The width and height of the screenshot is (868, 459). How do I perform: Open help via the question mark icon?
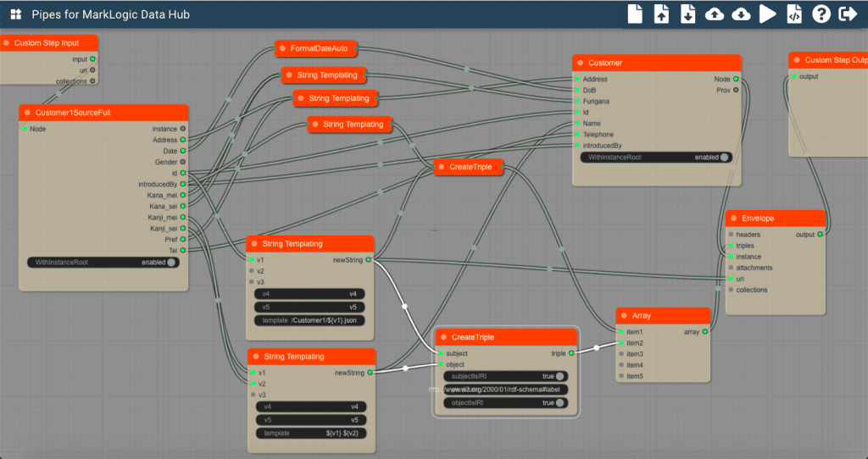coord(821,14)
